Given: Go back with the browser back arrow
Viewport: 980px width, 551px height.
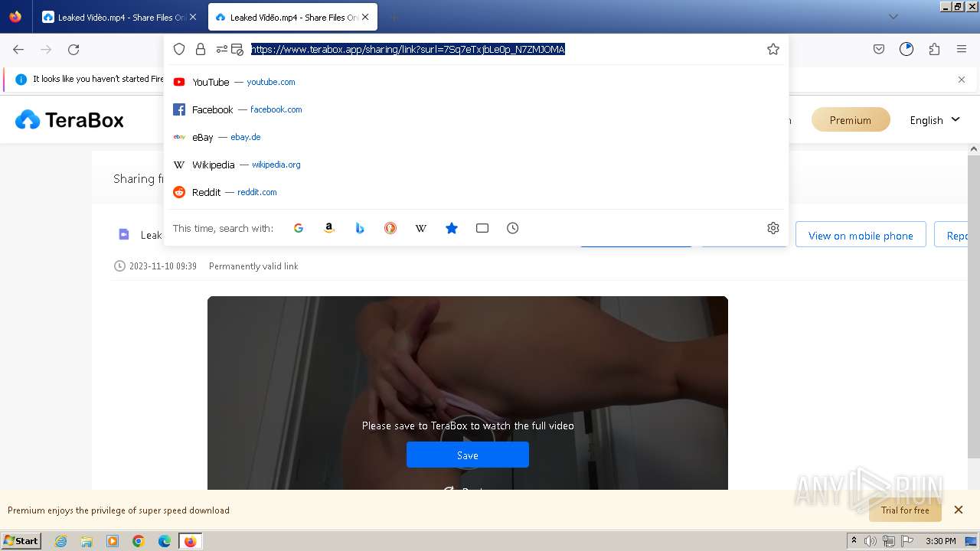Looking at the screenshot, I should coord(18,49).
